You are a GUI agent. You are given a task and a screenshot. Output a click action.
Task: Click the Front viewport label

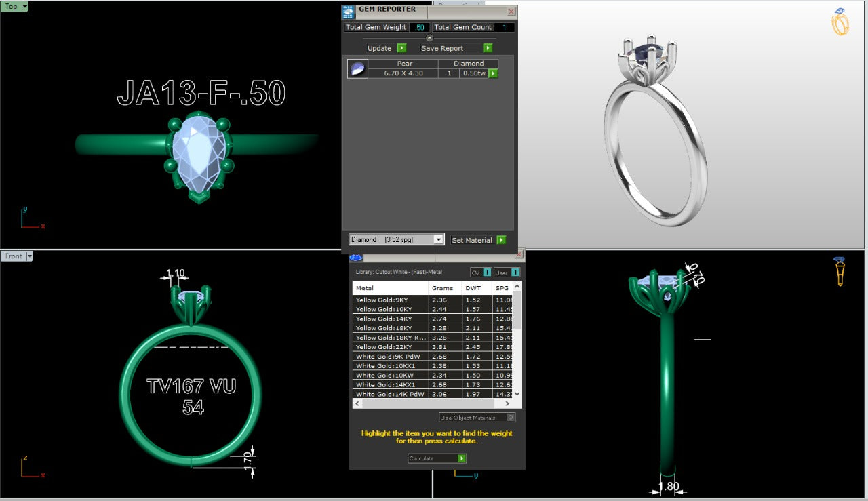click(x=14, y=256)
